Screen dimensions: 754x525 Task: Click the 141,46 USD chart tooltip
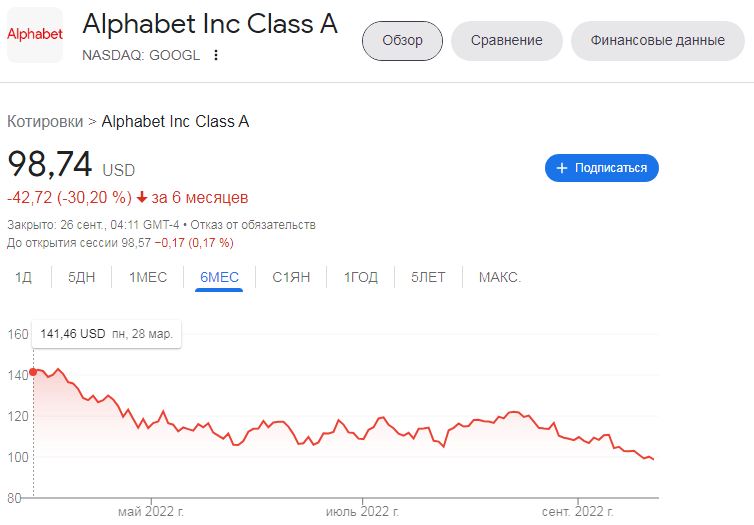(106, 334)
